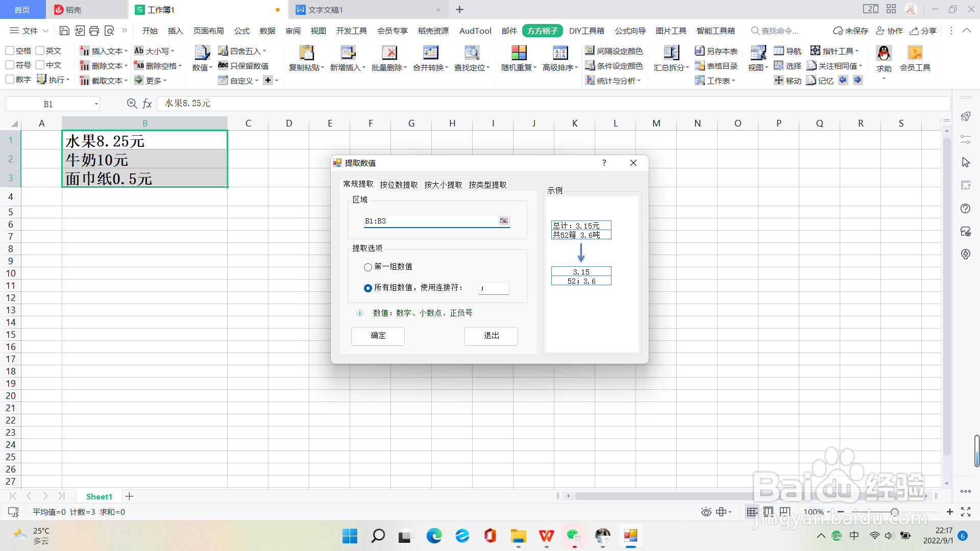Click the range selector icon in 区域 field
980x551 pixels.
pyautogui.click(x=504, y=221)
